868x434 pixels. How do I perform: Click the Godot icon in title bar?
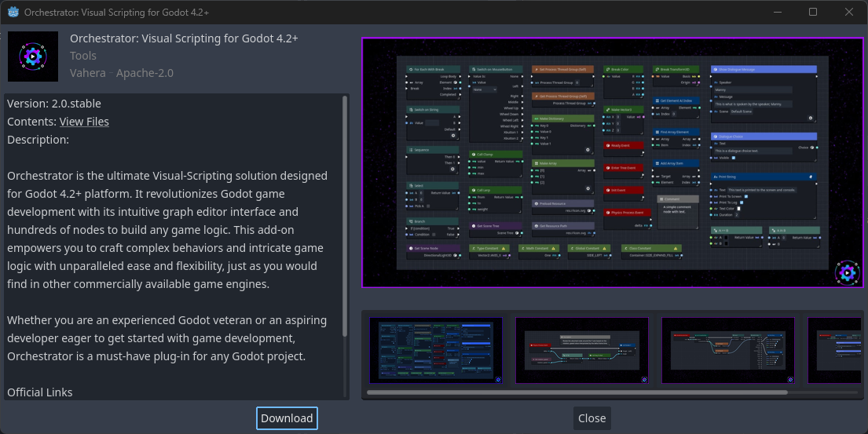click(x=13, y=12)
